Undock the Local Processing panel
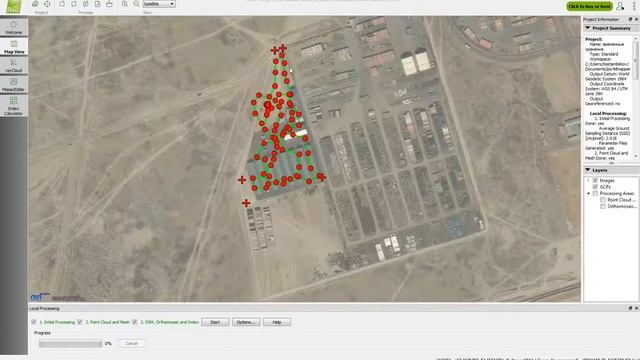 630,309
